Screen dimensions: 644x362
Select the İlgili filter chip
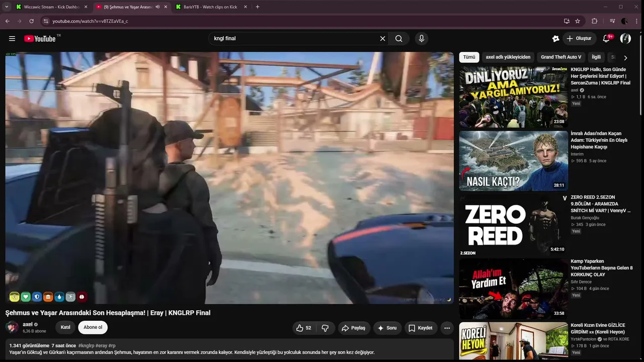[x=596, y=57]
